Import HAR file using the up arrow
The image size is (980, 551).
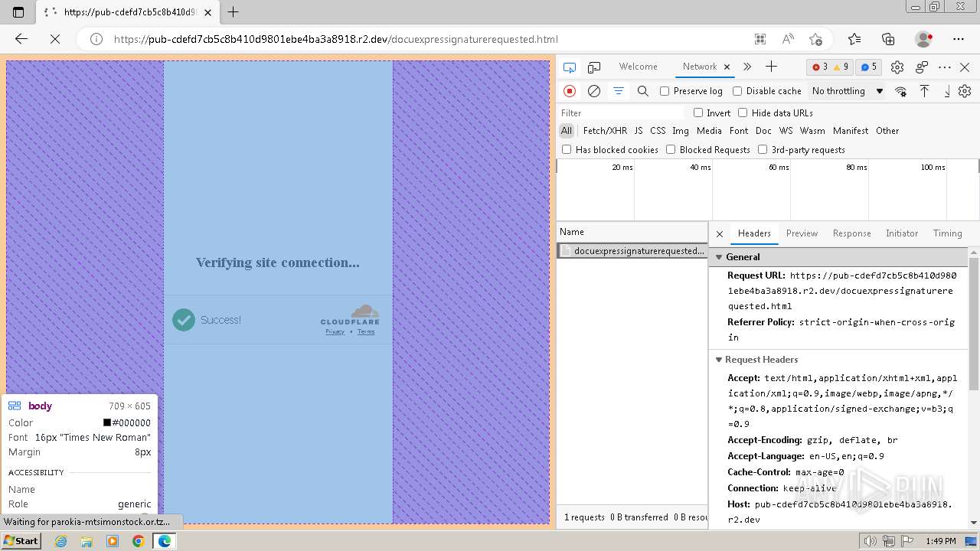pos(925,91)
